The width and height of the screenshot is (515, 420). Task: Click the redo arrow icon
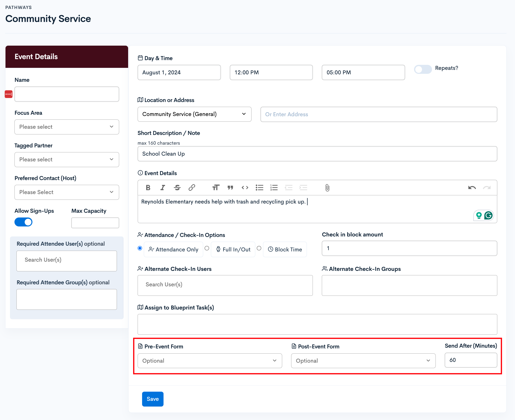point(487,188)
